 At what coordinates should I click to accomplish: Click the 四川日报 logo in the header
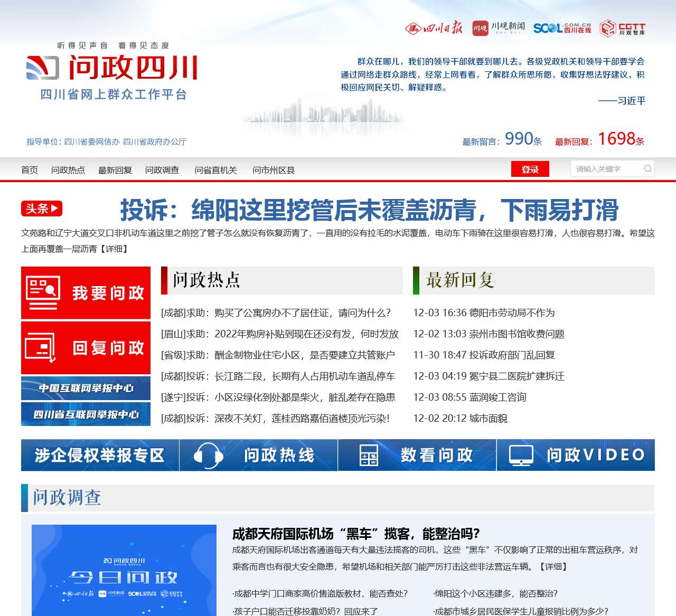pyautogui.click(x=435, y=27)
